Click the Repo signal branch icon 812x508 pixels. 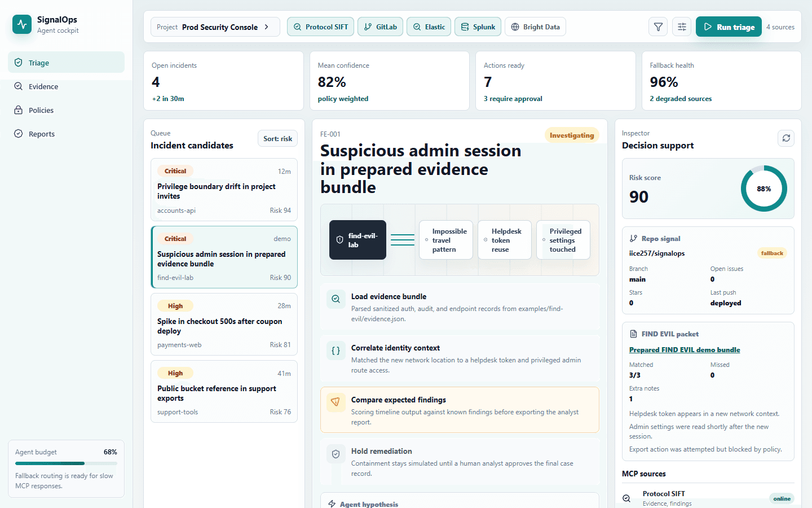(633, 238)
